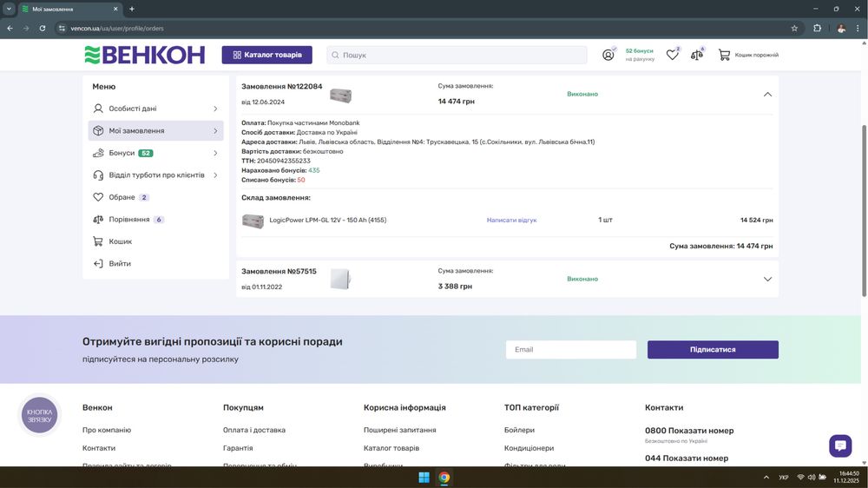This screenshot has width=868, height=488.
Task: Click Написати відгук link
Action: 511,220
